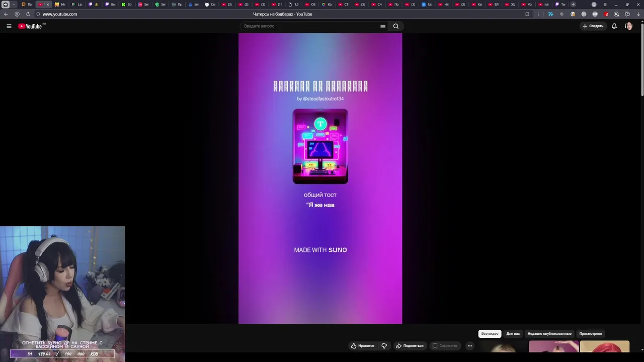Open YouTube notifications bell

(614, 26)
